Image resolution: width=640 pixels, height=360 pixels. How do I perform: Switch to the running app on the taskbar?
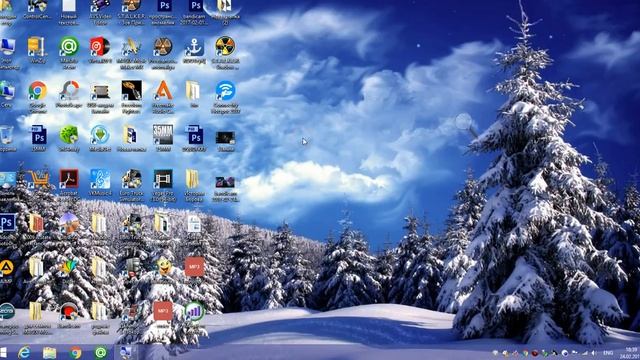[x=125, y=352]
